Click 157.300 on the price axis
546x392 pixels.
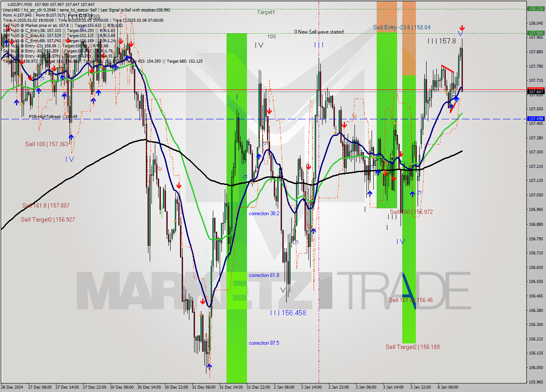click(536, 152)
